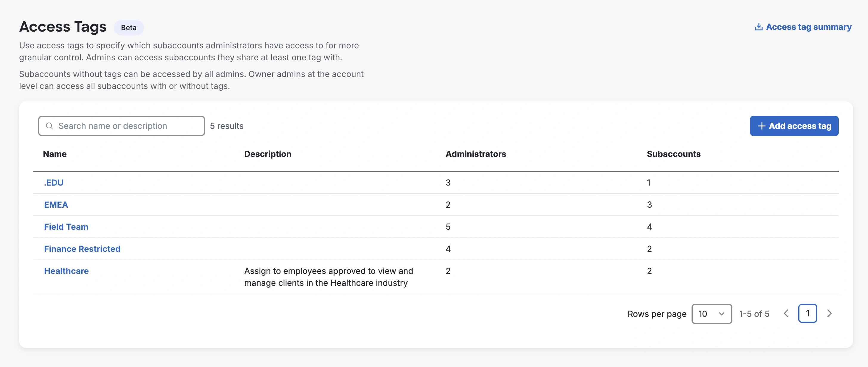Open the Healthcare access tag

point(66,271)
